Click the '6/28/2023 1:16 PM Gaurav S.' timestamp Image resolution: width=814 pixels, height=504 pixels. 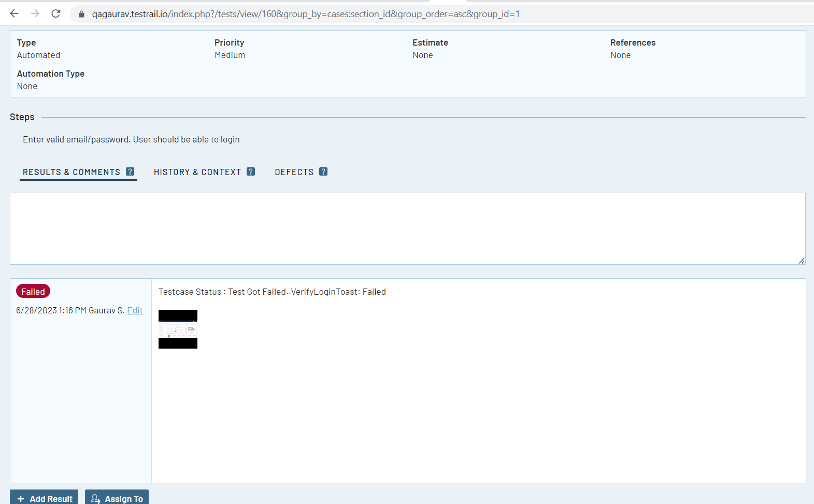[70, 310]
